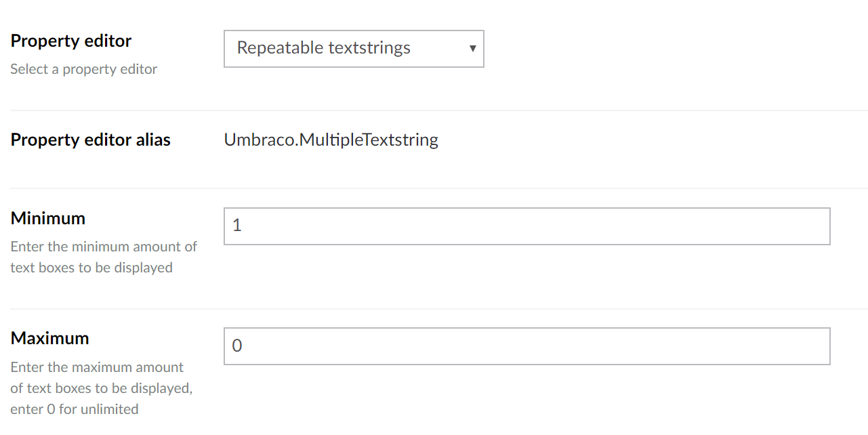This screenshot has width=868, height=435.
Task: Click the 'Select a property editor' helper text
Action: click(83, 68)
